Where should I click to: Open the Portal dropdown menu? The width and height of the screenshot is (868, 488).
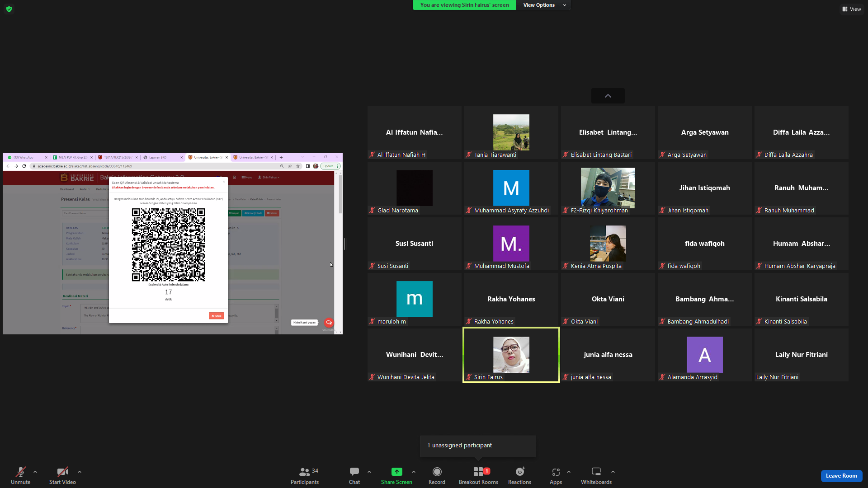coord(85,189)
